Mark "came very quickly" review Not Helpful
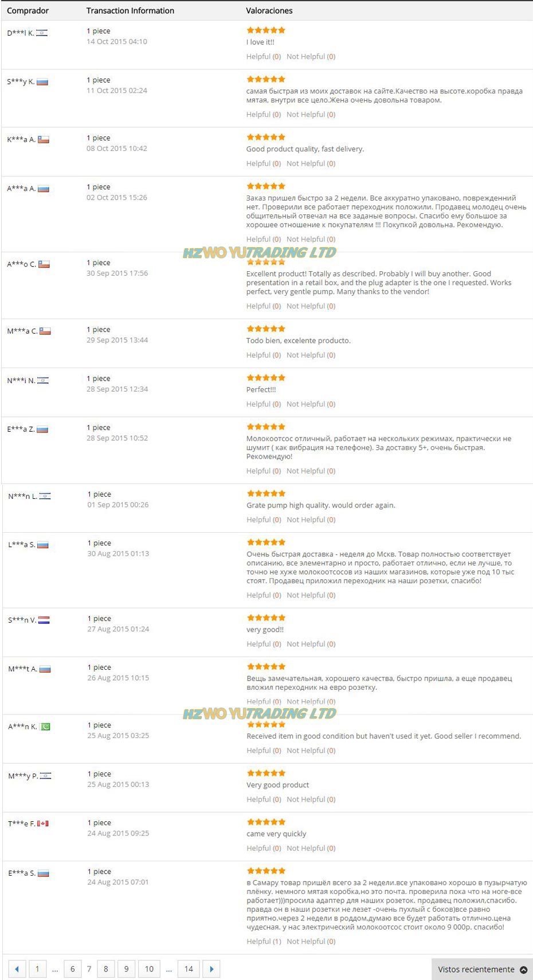 point(311,848)
